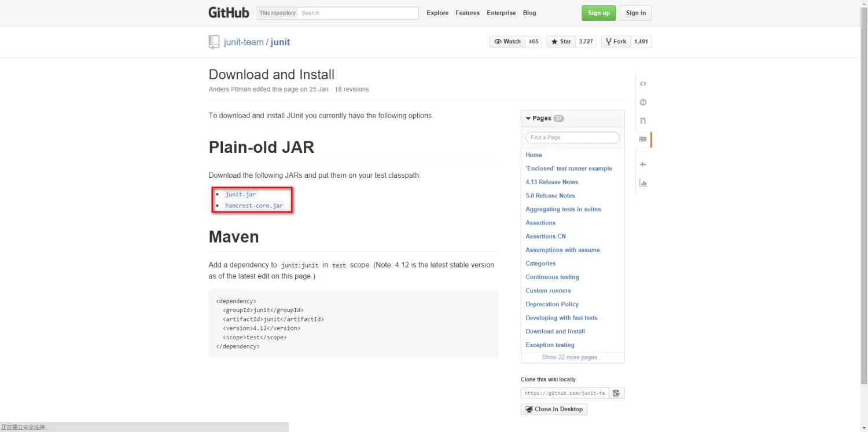This screenshot has height=432, width=868.
Task: Open the junit-team organization link
Action: click(244, 42)
